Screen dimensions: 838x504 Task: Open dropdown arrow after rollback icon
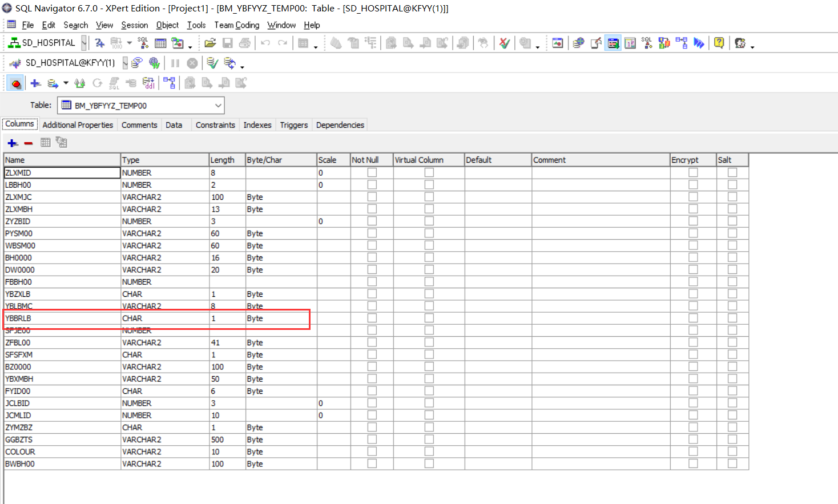(243, 67)
